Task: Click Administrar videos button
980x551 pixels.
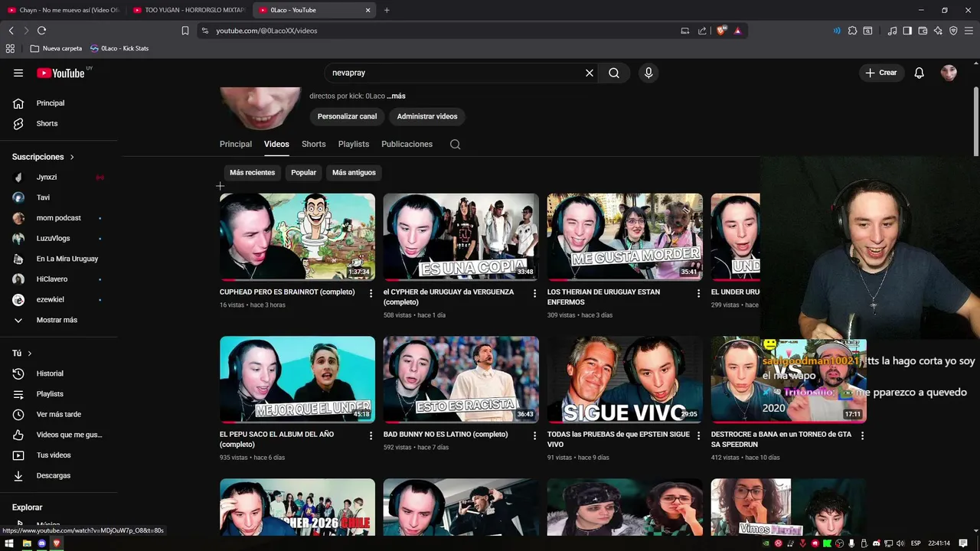Action: click(x=427, y=116)
